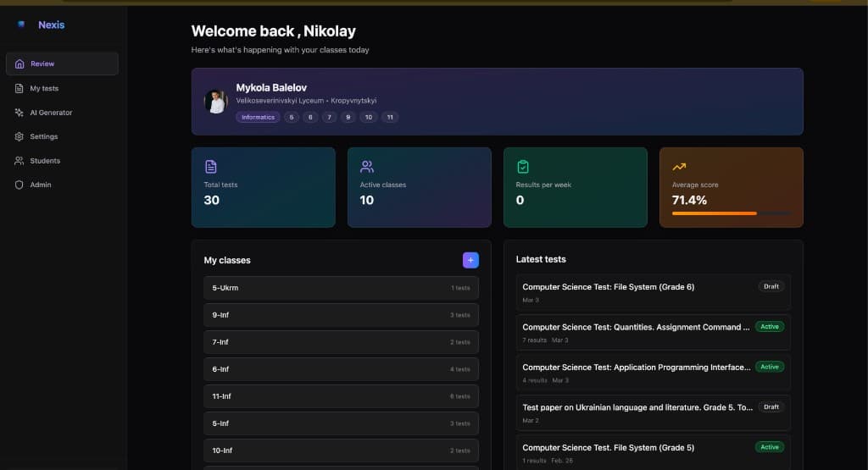This screenshot has height=470, width=868.
Task: Open the Quantities. Assignment Command test
Action: tap(654, 332)
